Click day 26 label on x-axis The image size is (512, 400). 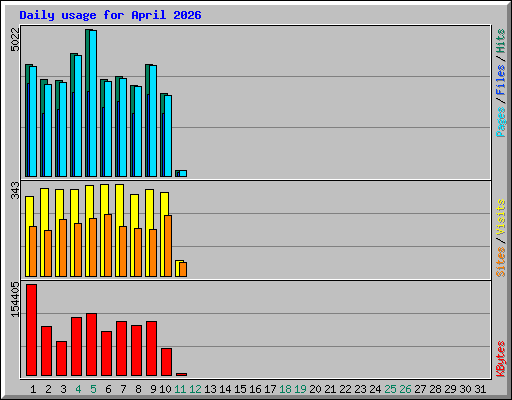[x=405, y=389]
